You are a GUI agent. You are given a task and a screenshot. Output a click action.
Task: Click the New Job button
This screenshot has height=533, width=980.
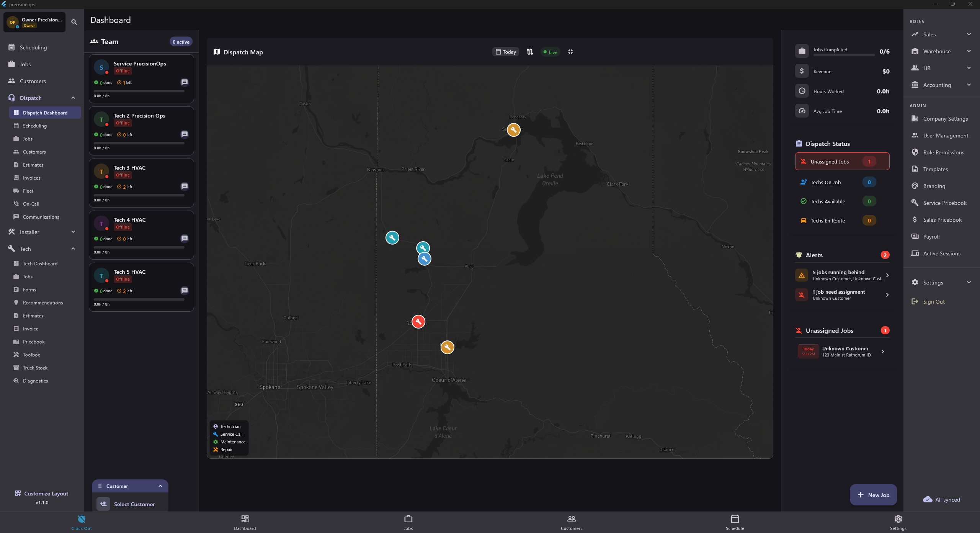pyautogui.click(x=873, y=495)
